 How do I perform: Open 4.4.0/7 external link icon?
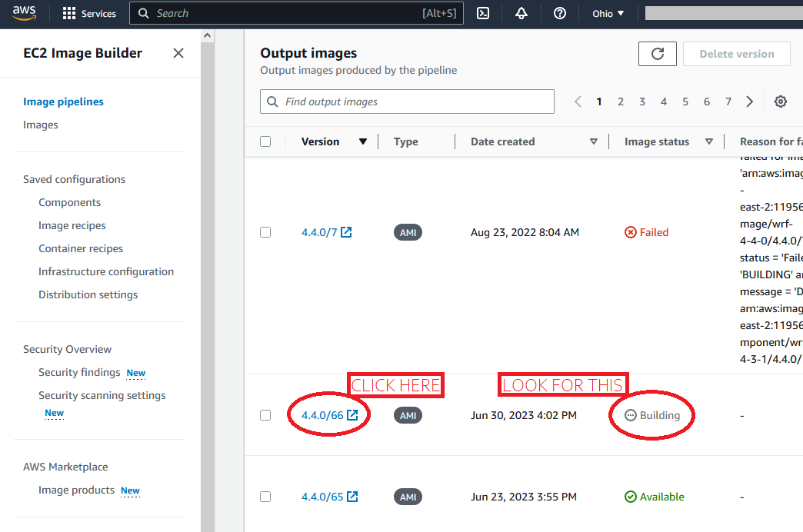(346, 232)
